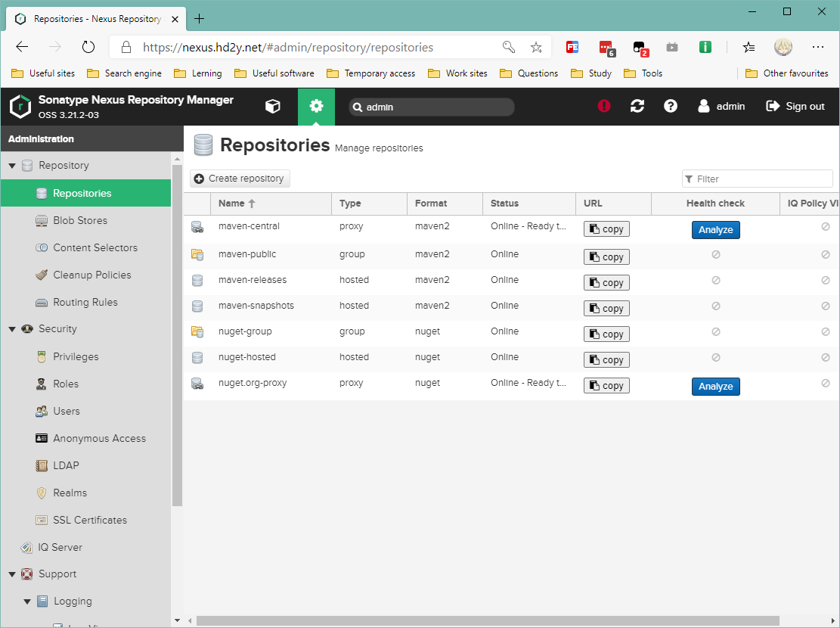Open the favourites list icon in toolbar
Image resolution: width=840 pixels, height=628 pixels.
(749, 47)
